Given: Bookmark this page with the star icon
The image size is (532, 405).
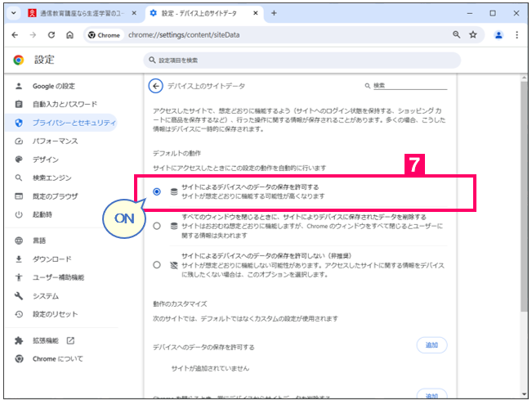Looking at the screenshot, I should coord(473,35).
